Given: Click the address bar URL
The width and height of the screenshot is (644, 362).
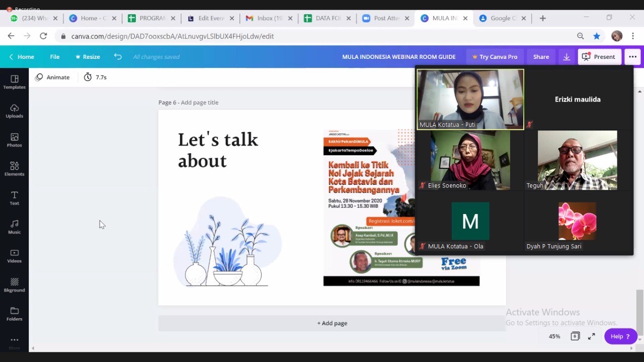Looking at the screenshot, I should point(173,36).
